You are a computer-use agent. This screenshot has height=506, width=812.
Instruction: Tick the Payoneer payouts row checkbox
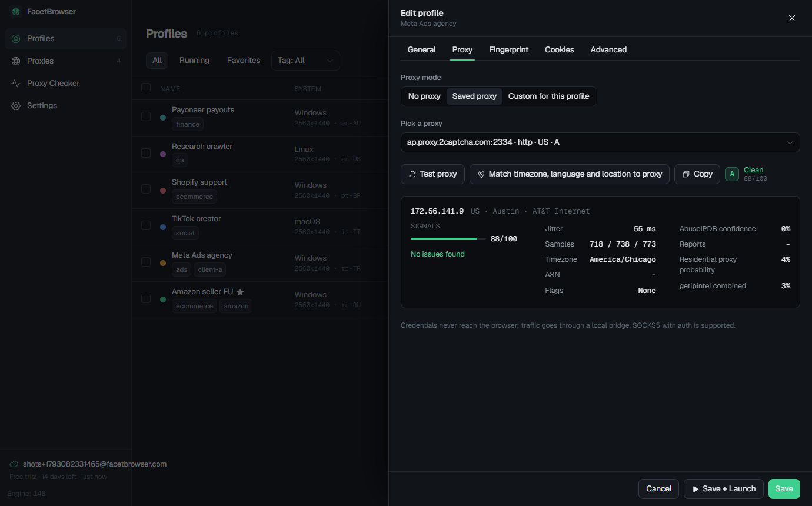coord(146,116)
